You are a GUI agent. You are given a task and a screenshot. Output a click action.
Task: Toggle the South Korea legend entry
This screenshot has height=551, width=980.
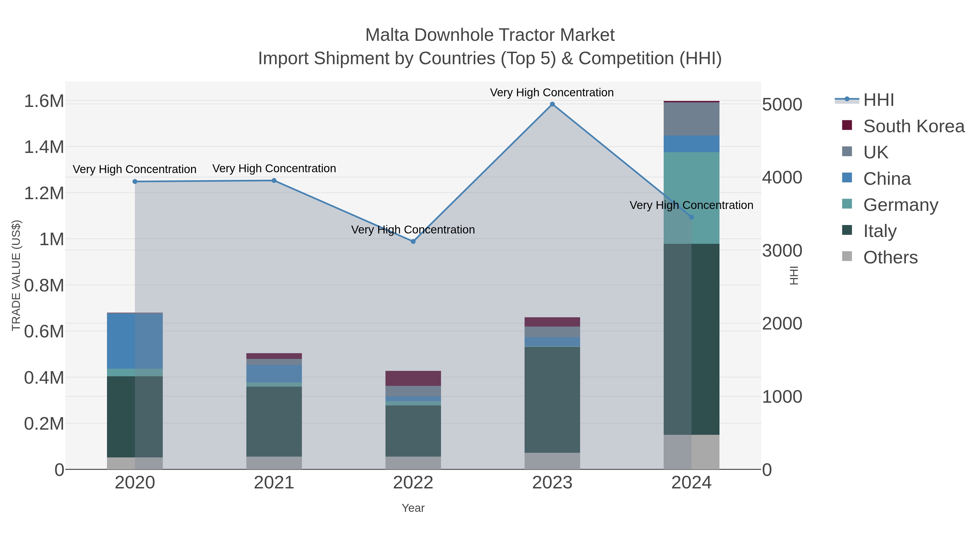903,126
